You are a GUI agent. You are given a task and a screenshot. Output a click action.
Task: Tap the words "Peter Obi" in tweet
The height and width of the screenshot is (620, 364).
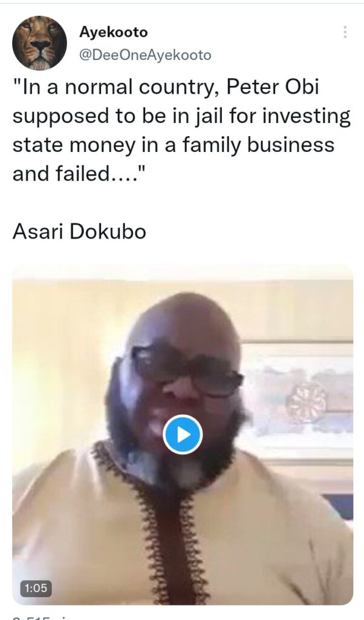(x=272, y=87)
